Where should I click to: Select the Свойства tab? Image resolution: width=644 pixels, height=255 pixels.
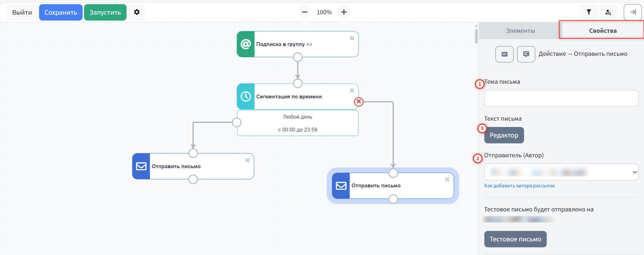click(x=603, y=31)
